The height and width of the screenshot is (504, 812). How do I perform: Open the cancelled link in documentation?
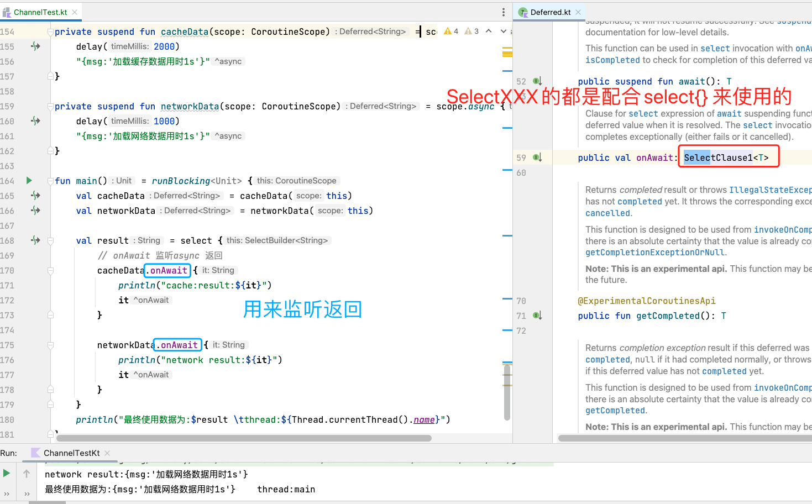click(x=607, y=213)
